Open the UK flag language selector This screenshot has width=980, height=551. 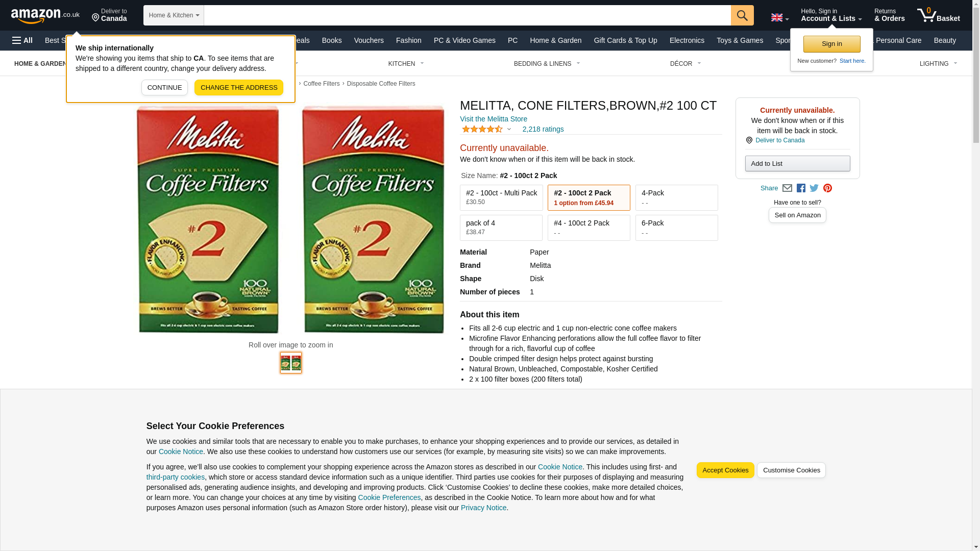[x=779, y=17]
